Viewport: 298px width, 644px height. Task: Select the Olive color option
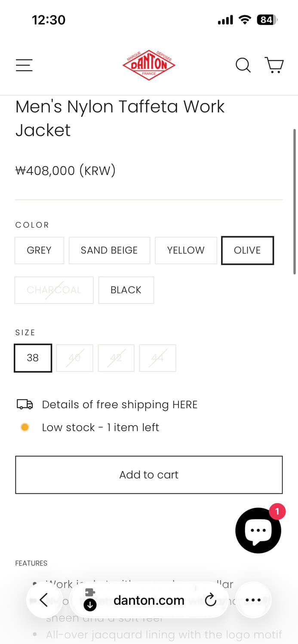click(247, 250)
